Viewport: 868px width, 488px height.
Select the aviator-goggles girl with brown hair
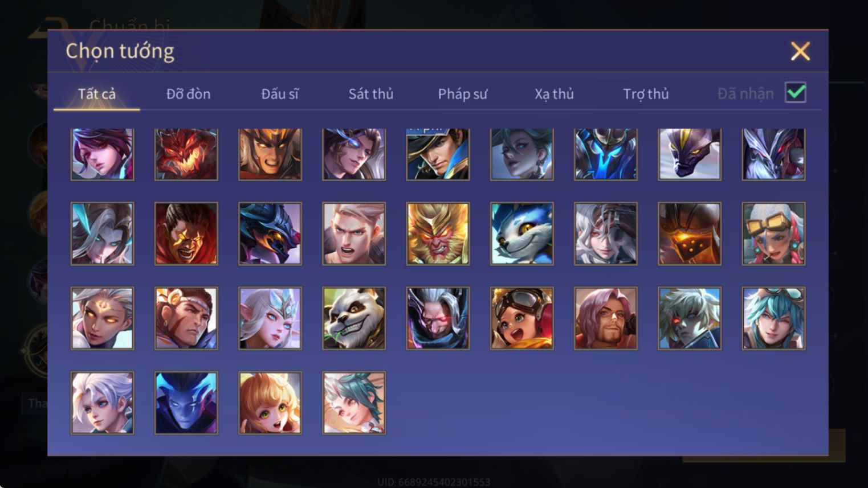521,318
